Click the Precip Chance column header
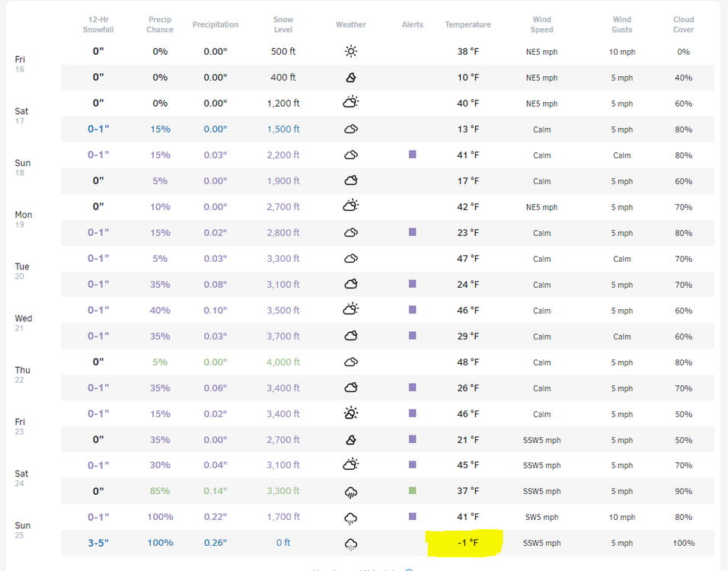 coord(160,25)
